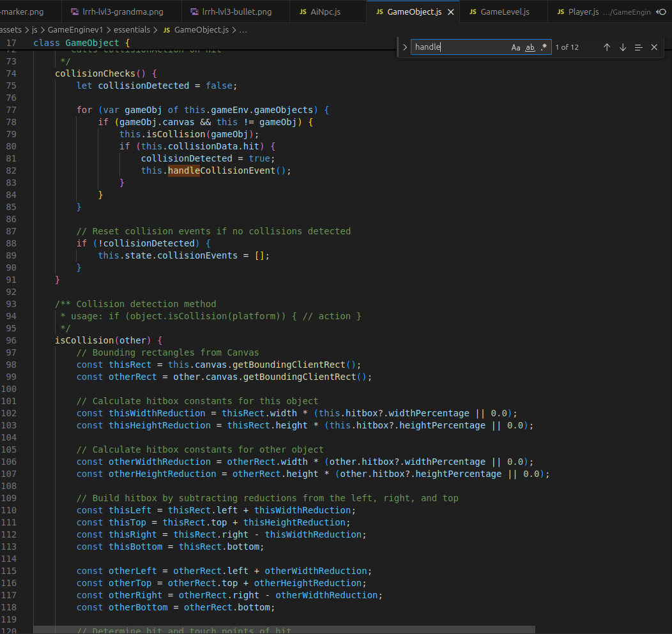Go to previous match arrow
Screen dimensions: 672x634
[x=607, y=47]
